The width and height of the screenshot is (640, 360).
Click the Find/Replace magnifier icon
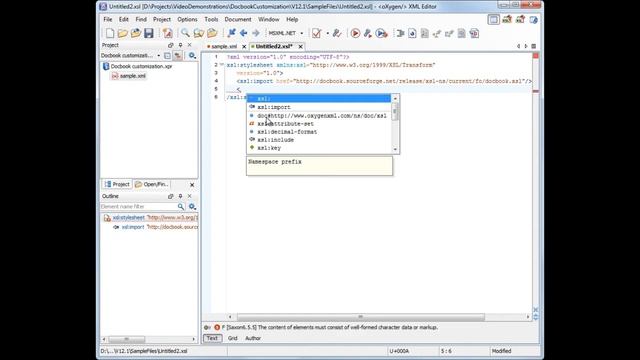pyautogui.click(x=185, y=33)
